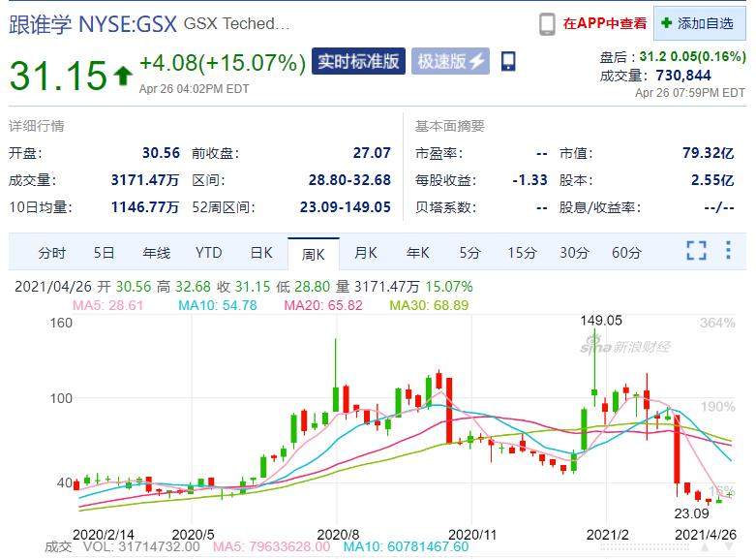Click the 区间 value 28.80-32.68
This screenshot has height=559, width=756.
[349, 180]
